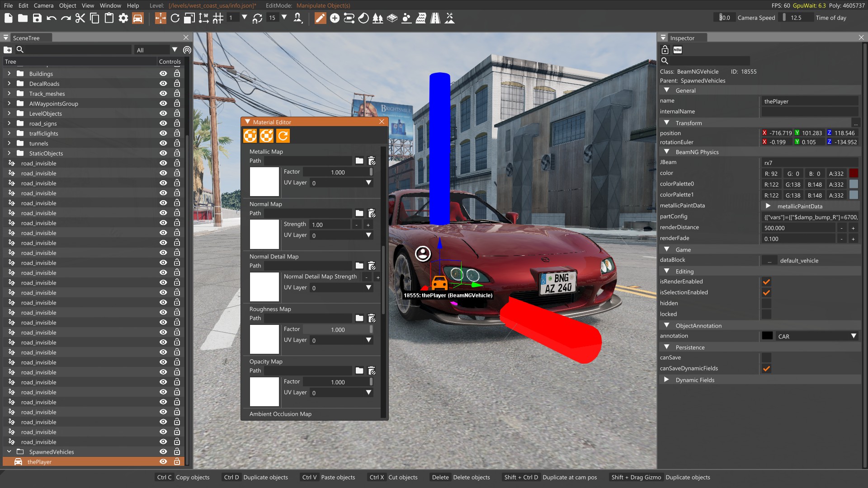Open the Camera menu

pyautogui.click(x=43, y=5)
